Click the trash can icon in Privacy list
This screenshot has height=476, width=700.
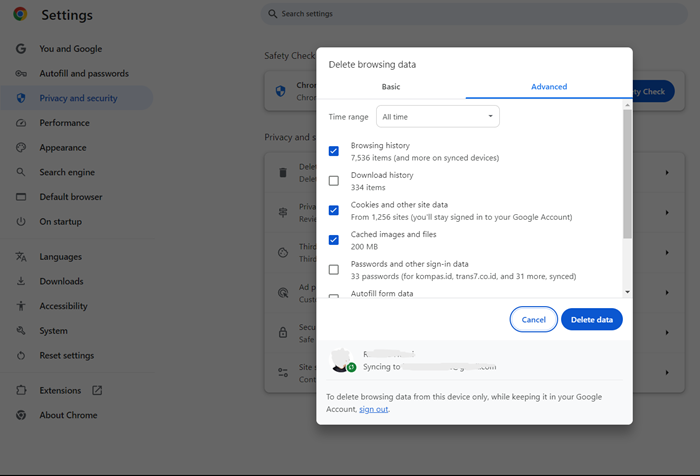click(283, 172)
